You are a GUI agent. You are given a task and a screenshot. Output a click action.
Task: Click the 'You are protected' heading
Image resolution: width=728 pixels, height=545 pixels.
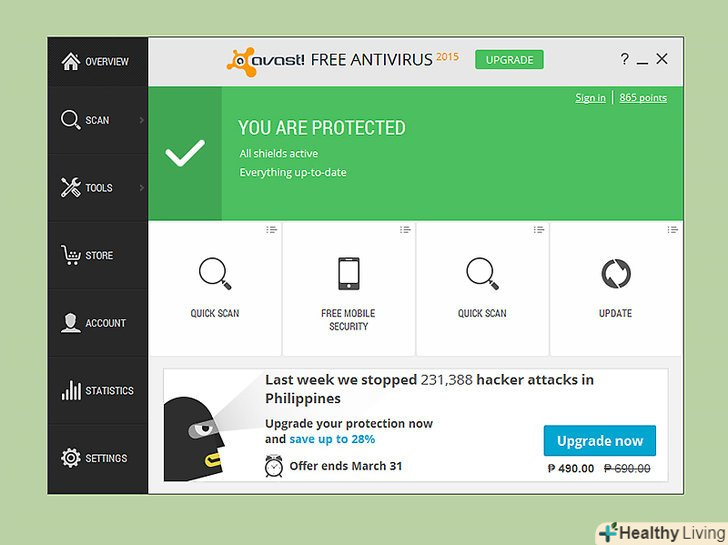(322, 128)
